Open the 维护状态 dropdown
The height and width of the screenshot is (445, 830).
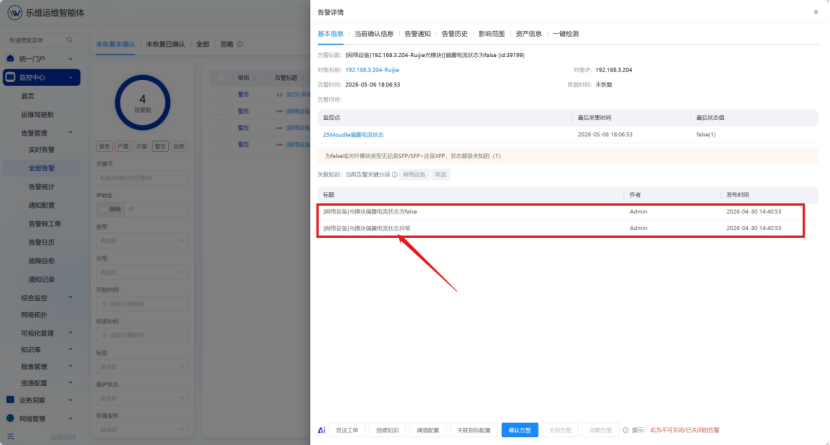click(142, 398)
